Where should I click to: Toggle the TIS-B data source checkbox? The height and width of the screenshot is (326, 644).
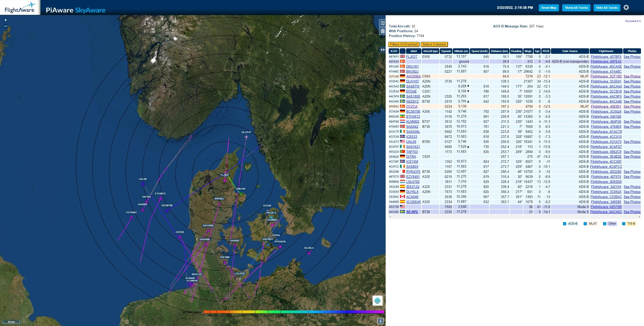[624, 224]
